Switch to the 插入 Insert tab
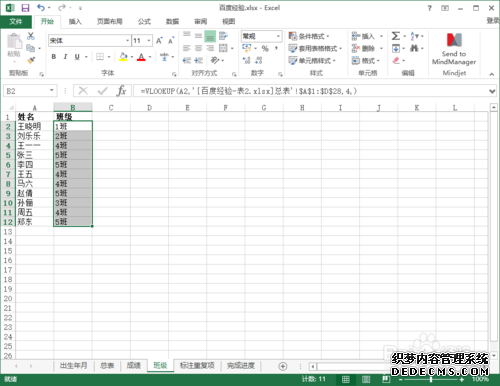Viewport: 500px width, 386px height. pyautogui.click(x=75, y=22)
